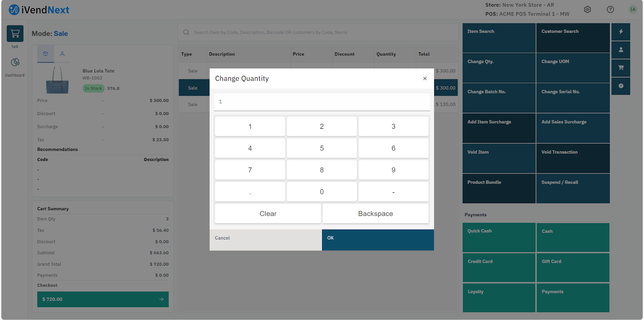Open the IA user avatar menu
The image size is (644, 320).
tap(633, 10)
